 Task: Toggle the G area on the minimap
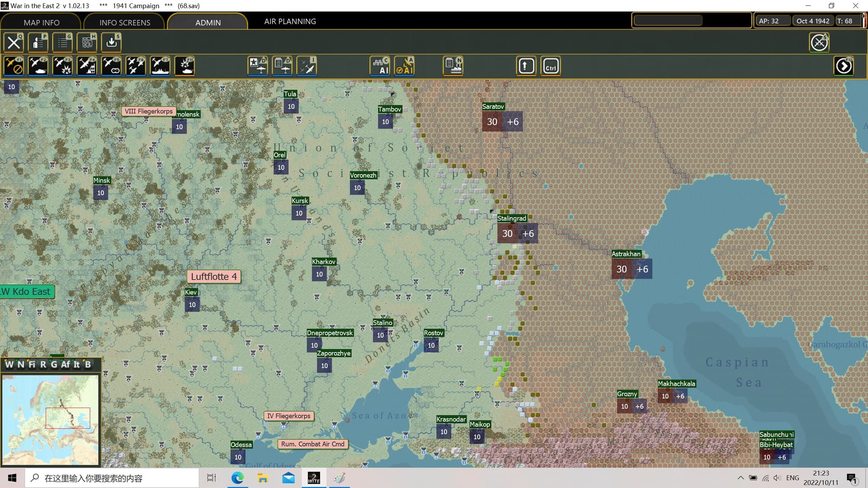54,364
